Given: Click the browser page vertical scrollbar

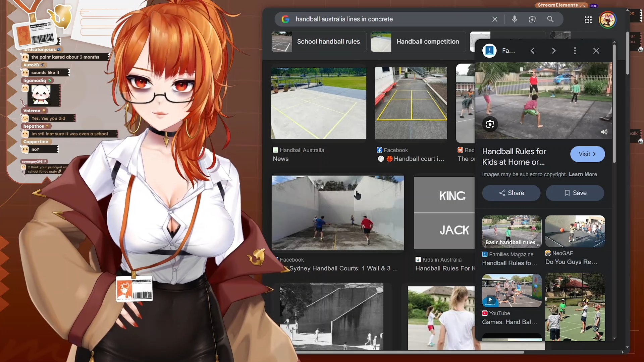Looking at the screenshot, I should click(x=627, y=54).
